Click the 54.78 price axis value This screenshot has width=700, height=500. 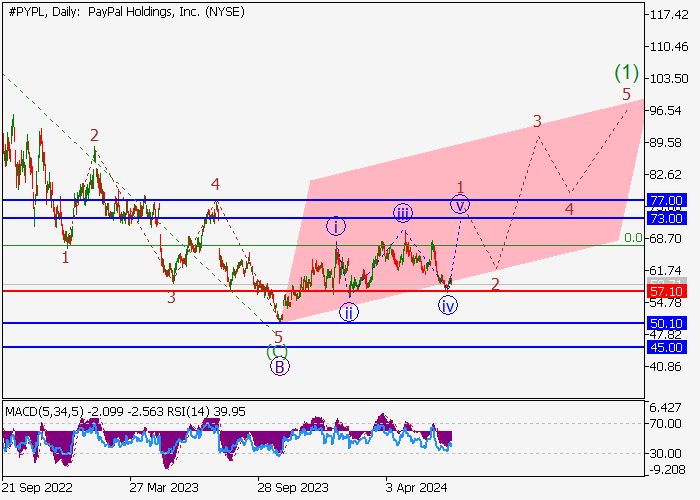click(666, 303)
